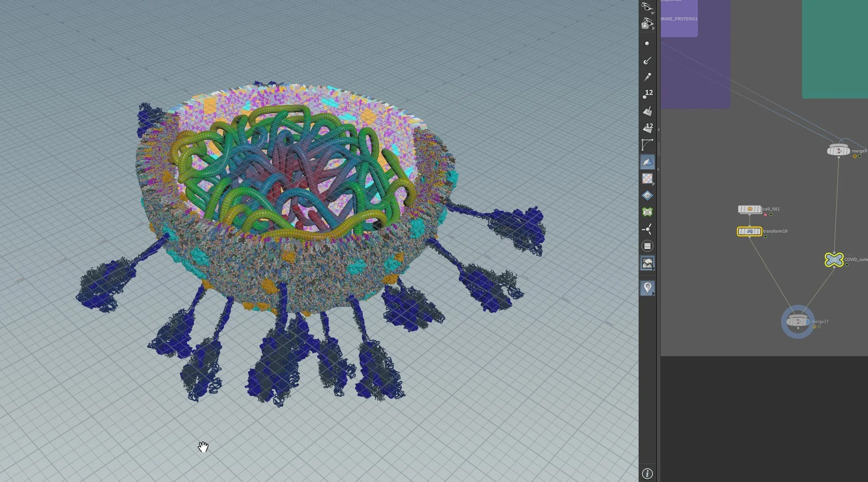The height and width of the screenshot is (482, 868).
Task: Toggle display point trails icon
Action: coord(647,77)
